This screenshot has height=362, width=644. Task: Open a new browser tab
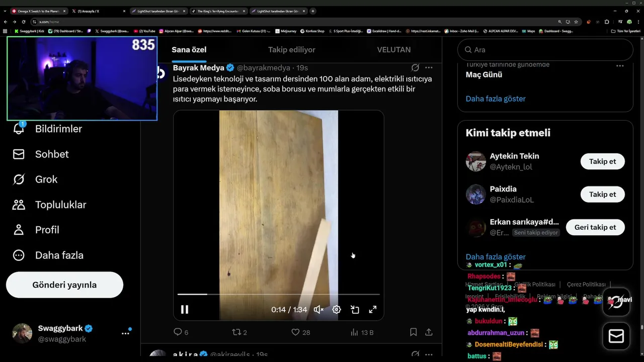click(x=313, y=11)
